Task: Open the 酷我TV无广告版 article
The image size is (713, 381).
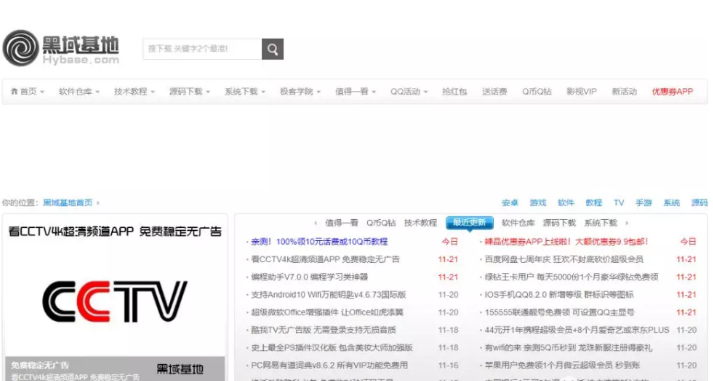Action: [x=323, y=330]
